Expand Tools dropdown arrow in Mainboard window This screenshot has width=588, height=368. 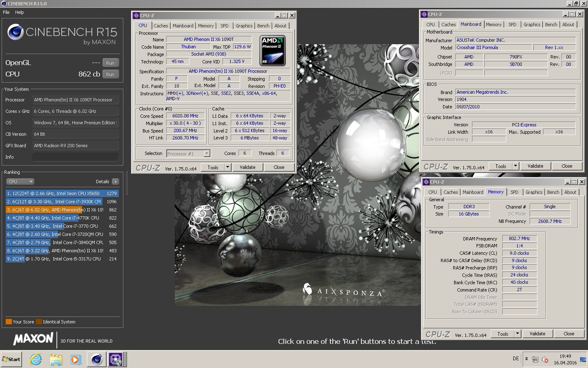pos(516,166)
